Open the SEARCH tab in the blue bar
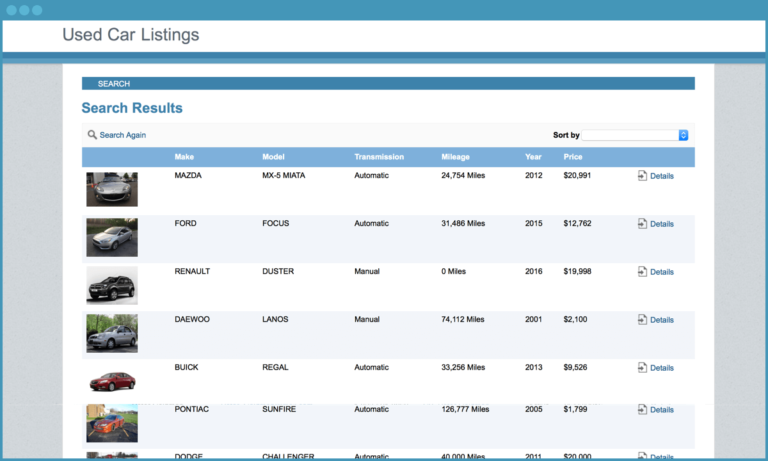768x461 pixels. point(114,84)
